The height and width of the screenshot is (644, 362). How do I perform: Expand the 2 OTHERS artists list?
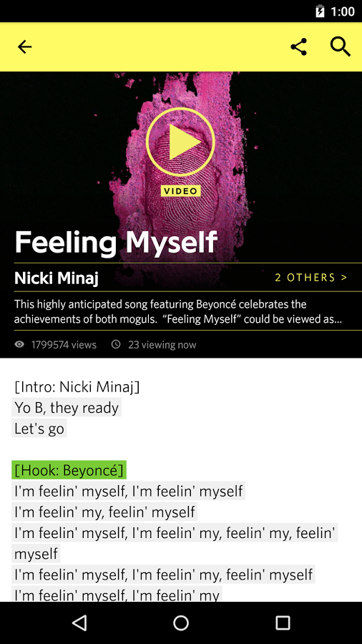[311, 278]
